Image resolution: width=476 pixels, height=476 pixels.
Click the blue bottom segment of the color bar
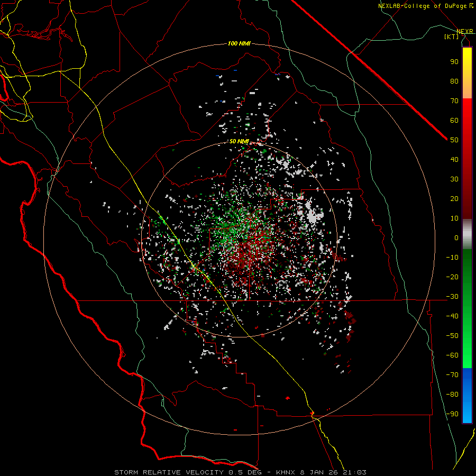467,396
